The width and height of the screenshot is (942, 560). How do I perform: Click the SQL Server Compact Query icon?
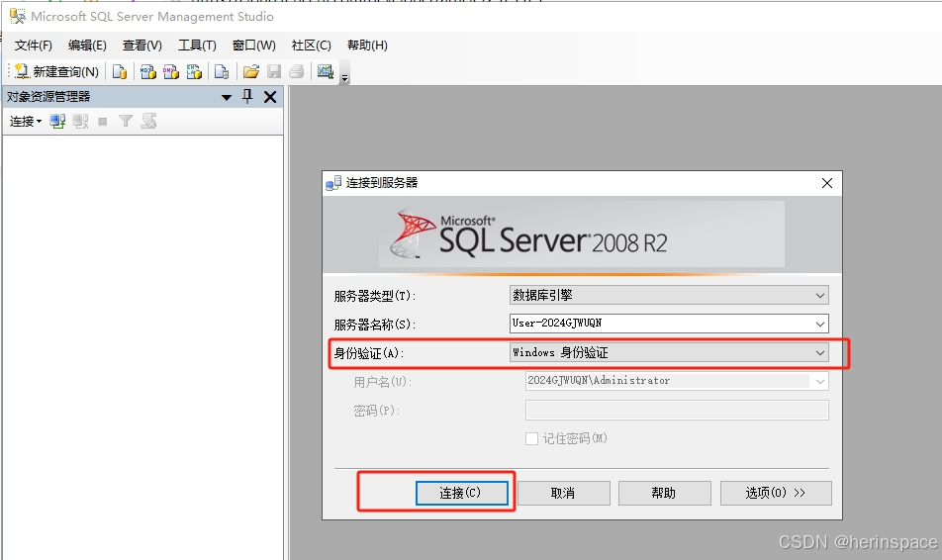pyautogui.click(x=222, y=71)
